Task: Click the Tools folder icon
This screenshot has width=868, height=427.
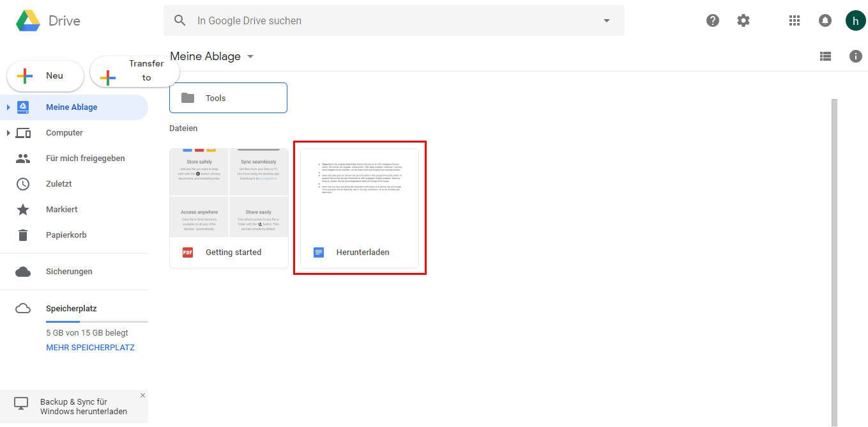Action: coord(188,98)
